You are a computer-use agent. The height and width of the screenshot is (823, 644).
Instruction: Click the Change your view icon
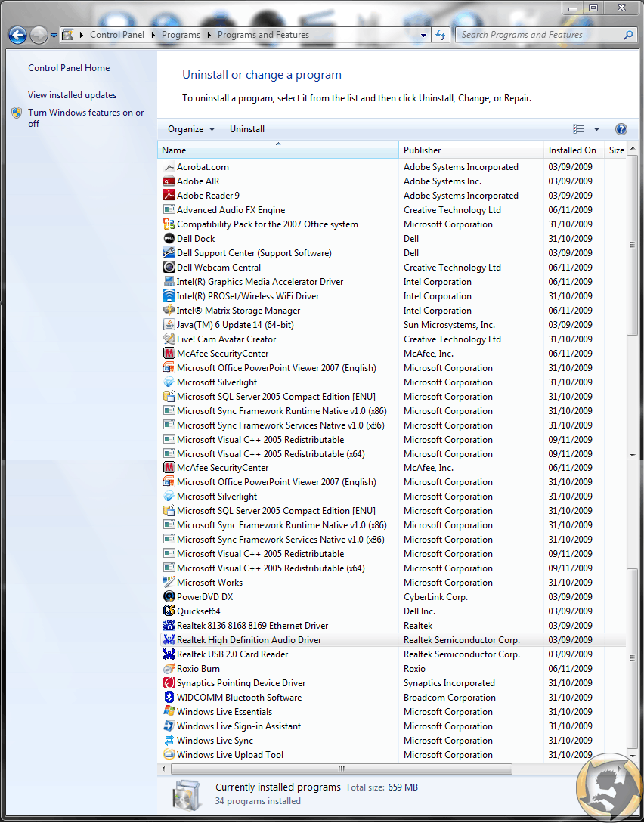coord(579,129)
